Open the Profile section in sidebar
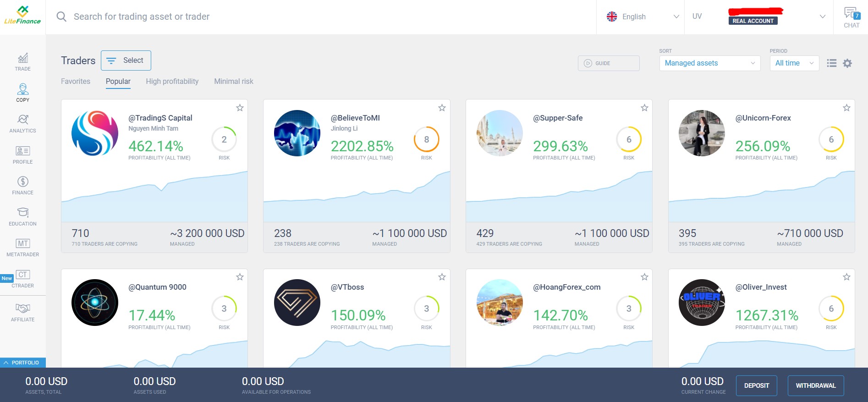Image resolution: width=868 pixels, height=402 pixels. [22, 155]
